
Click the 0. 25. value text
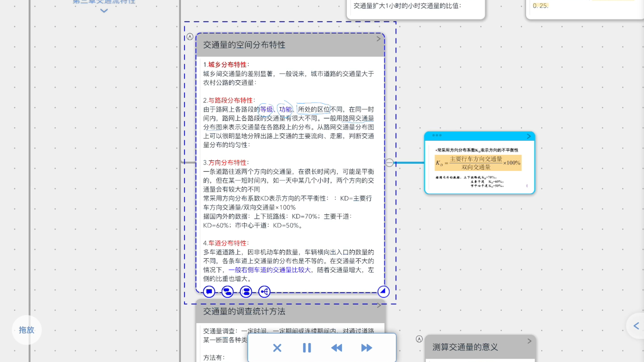click(541, 6)
